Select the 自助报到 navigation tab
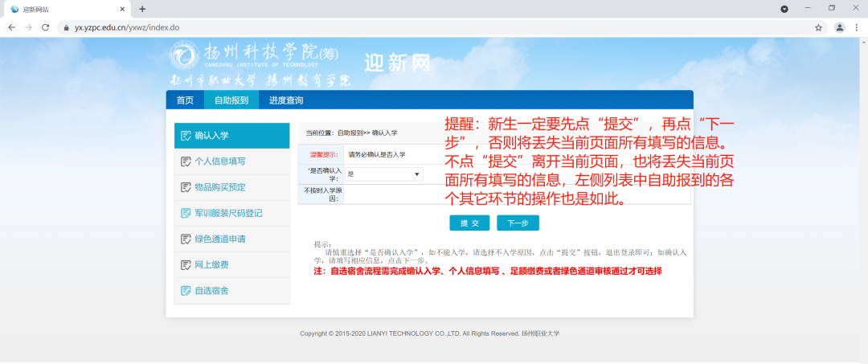The width and height of the screenshot is (868, 364). pyautogui.click(x=231, y=100)
